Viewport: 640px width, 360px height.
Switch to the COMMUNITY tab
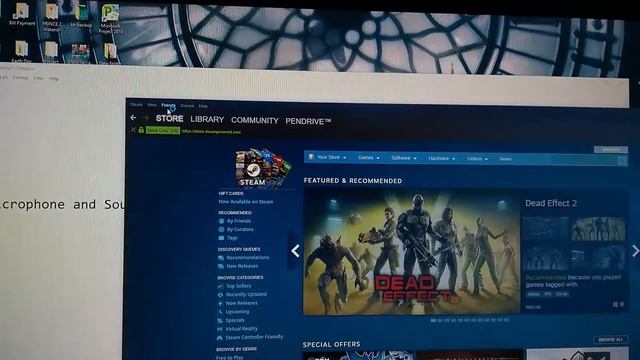click(x=255, y=120)
